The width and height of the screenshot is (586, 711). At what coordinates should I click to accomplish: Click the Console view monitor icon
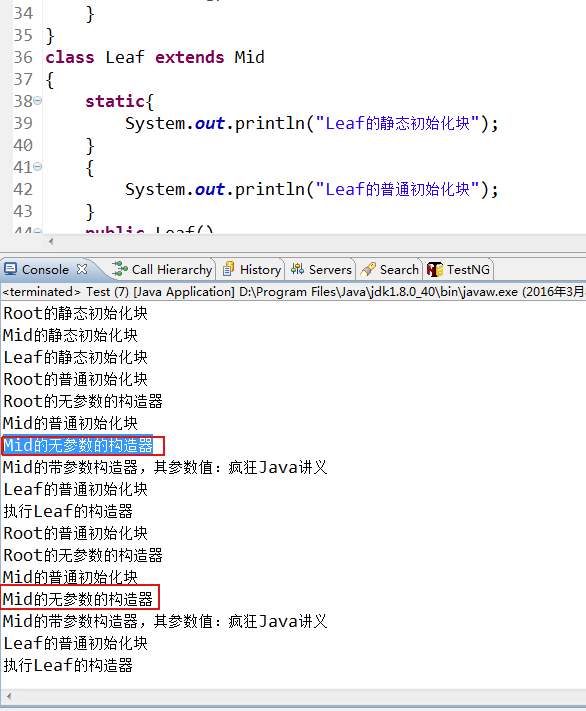[10, 269]
